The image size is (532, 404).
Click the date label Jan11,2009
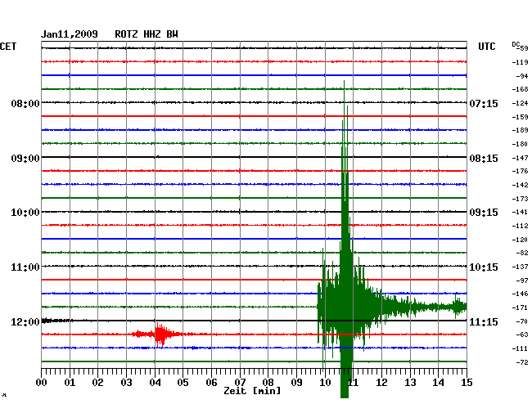70,34
